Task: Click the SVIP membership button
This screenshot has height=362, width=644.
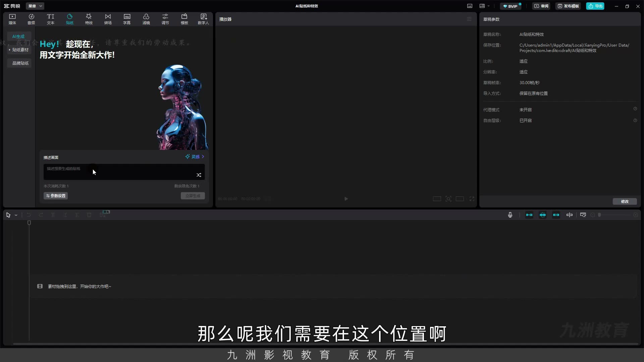Action: click(511, 6)
